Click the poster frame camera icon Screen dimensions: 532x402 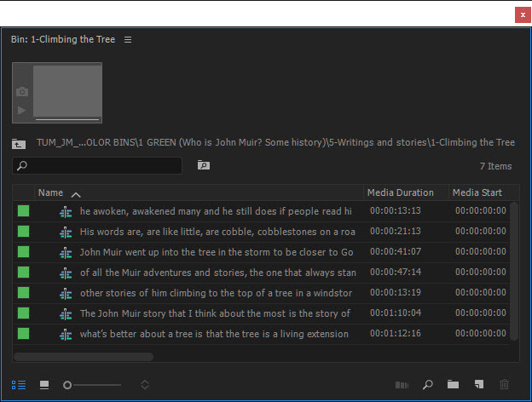[x=22, y=91]
